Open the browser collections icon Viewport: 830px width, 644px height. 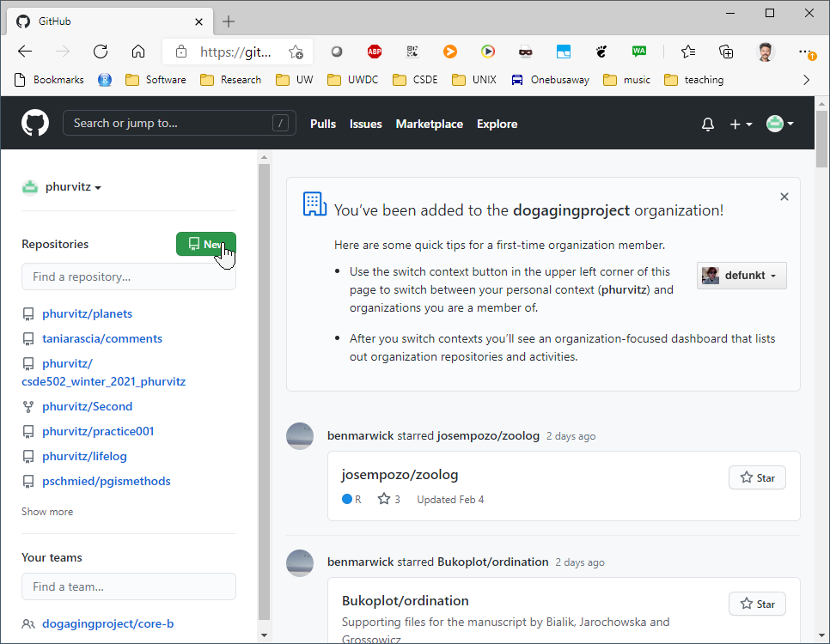(726, 52)
